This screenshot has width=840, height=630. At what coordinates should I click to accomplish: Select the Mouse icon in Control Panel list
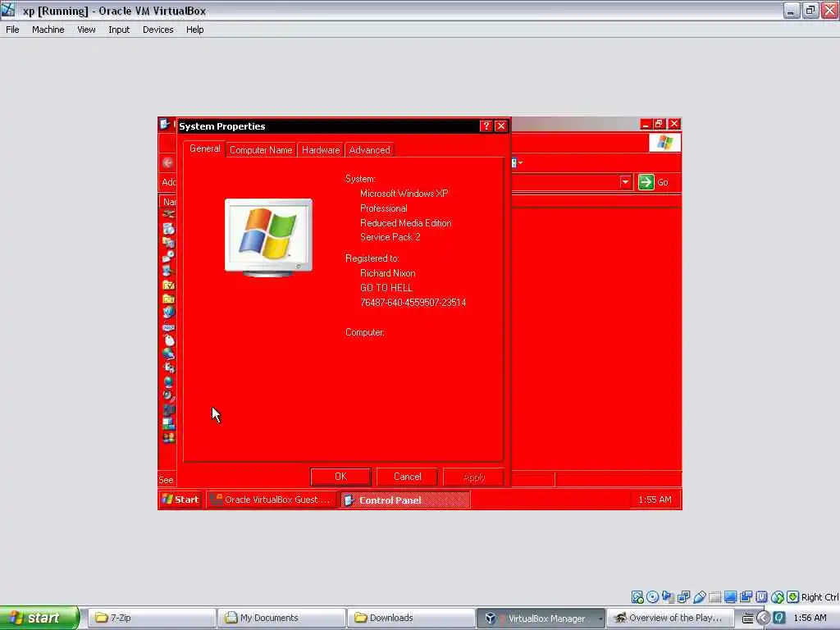[169, 340]
